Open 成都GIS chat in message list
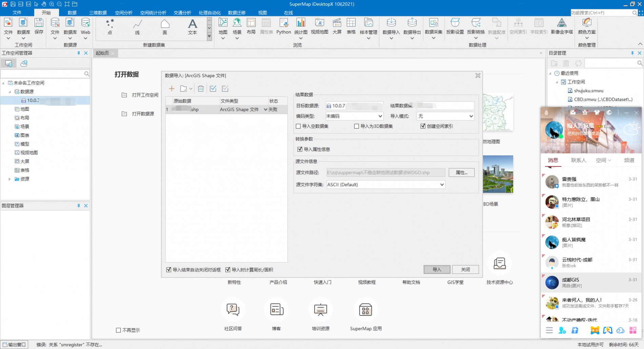This screenshot has height=349, width=644. 591,283
